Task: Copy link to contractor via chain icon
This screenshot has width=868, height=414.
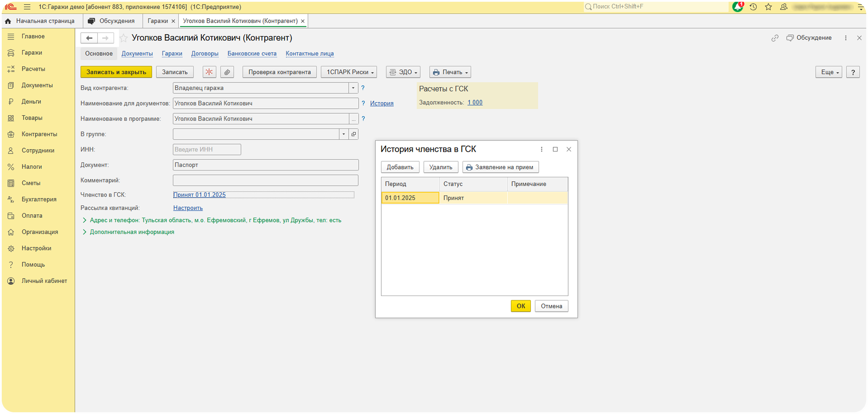Action: click(775, 38)
